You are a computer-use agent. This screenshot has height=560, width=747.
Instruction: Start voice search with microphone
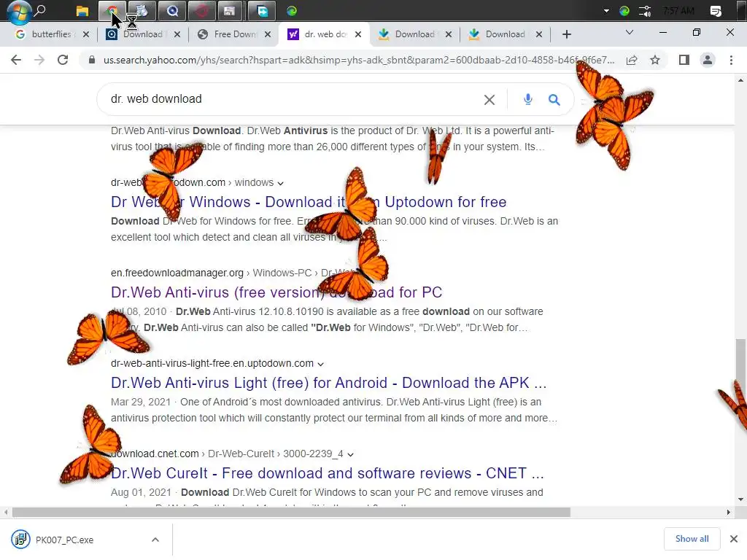tap(528, 99)
